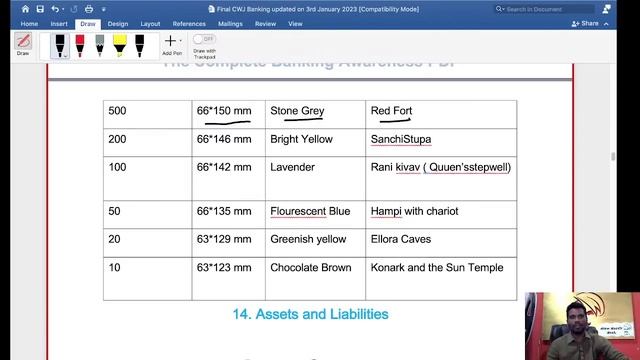The image size is (640, 360).
Task: Undo the last action
Action: 55,9
